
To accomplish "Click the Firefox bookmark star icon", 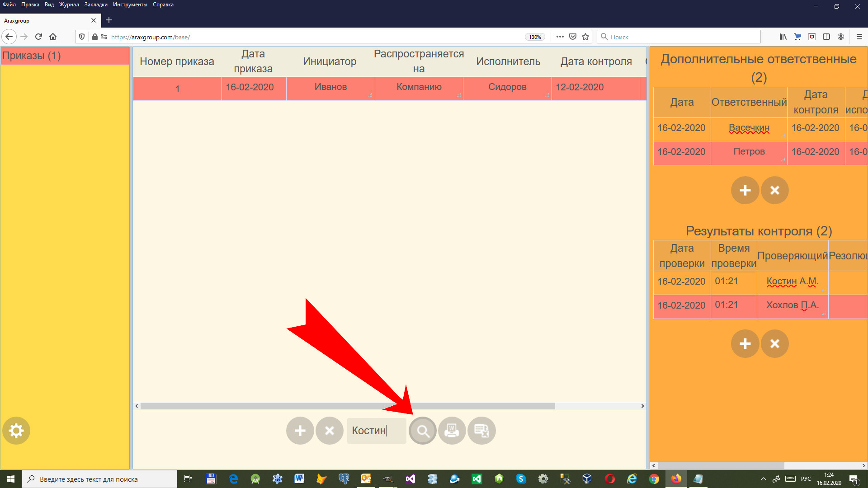I will pos(585,37).
